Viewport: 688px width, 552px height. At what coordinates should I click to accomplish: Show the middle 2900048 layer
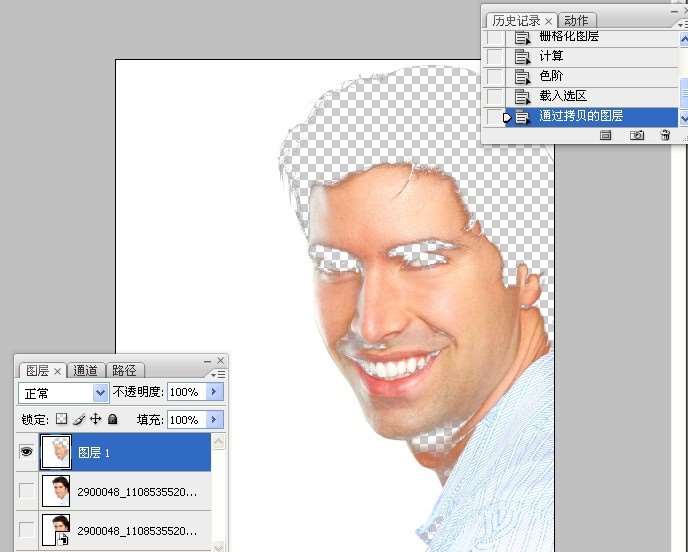point(26,491)
